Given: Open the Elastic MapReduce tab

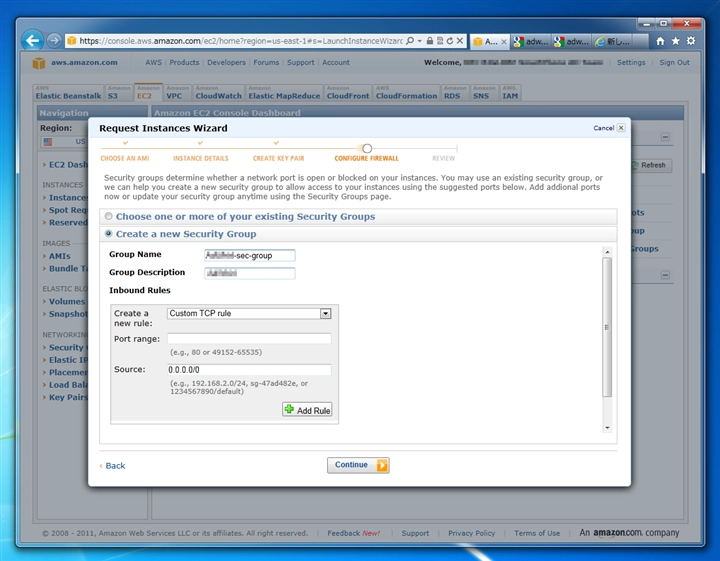Looking at the screenshot, I should tap(284, 93).
